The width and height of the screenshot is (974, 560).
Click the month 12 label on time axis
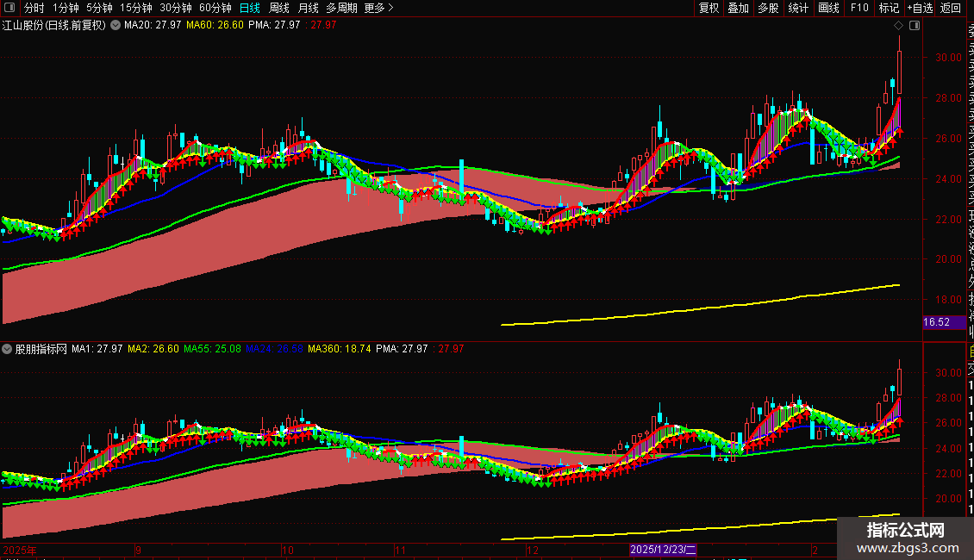click(x=533, y=550)
